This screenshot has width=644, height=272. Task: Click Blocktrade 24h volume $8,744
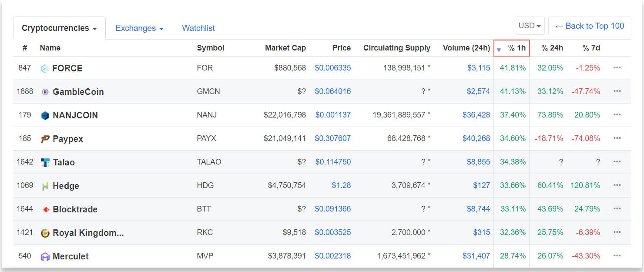click(x=479, y=209)
